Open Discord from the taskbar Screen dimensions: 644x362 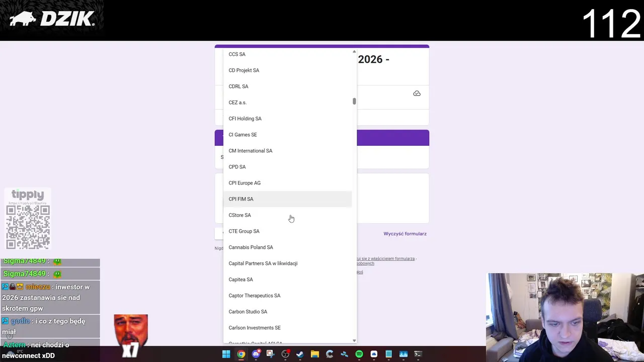click(x=256, y=354)
